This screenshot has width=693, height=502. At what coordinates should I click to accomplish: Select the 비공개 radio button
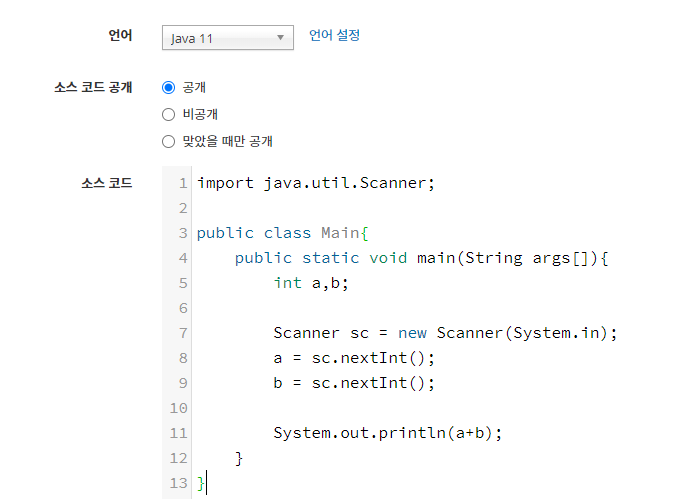click(168, 114)
